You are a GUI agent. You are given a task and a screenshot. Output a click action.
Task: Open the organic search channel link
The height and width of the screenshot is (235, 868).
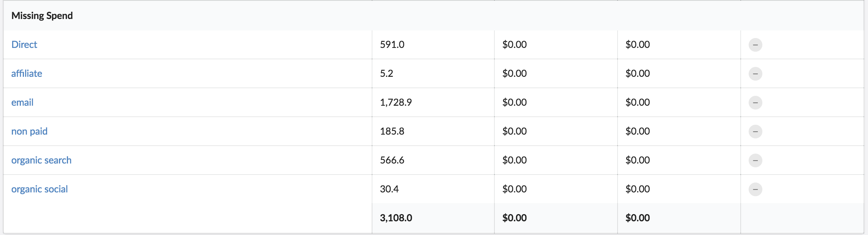point(41,160)
